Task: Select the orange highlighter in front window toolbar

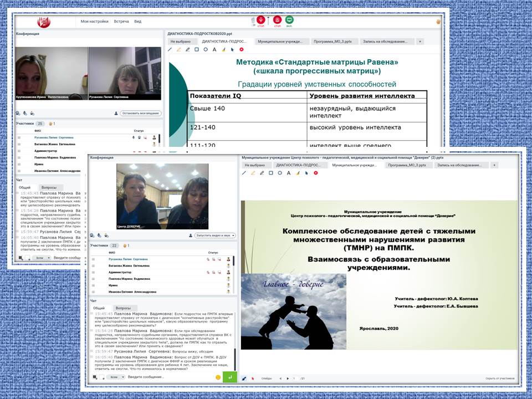Action: [253, 173]
